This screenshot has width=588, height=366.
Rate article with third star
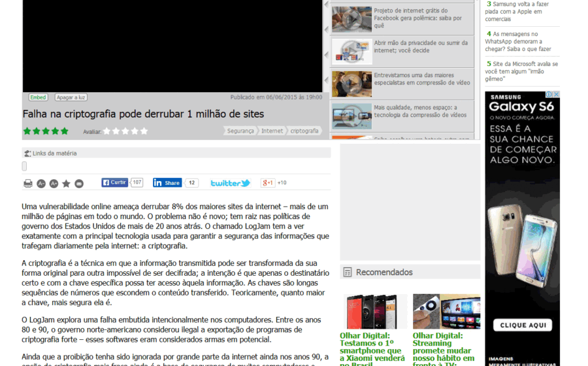click(125, 131)
